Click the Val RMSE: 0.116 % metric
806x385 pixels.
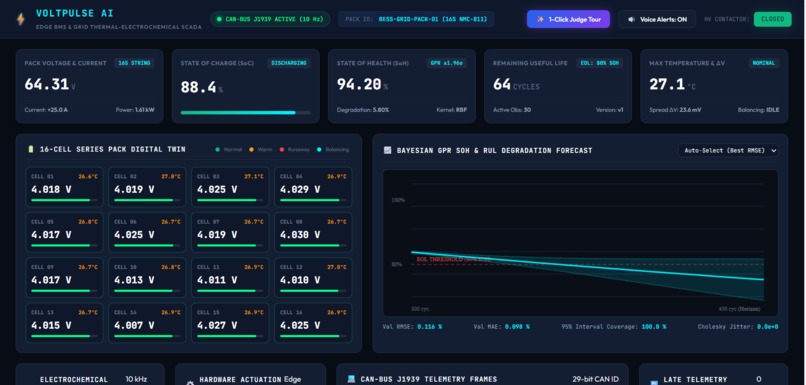[x=413, y=326]
